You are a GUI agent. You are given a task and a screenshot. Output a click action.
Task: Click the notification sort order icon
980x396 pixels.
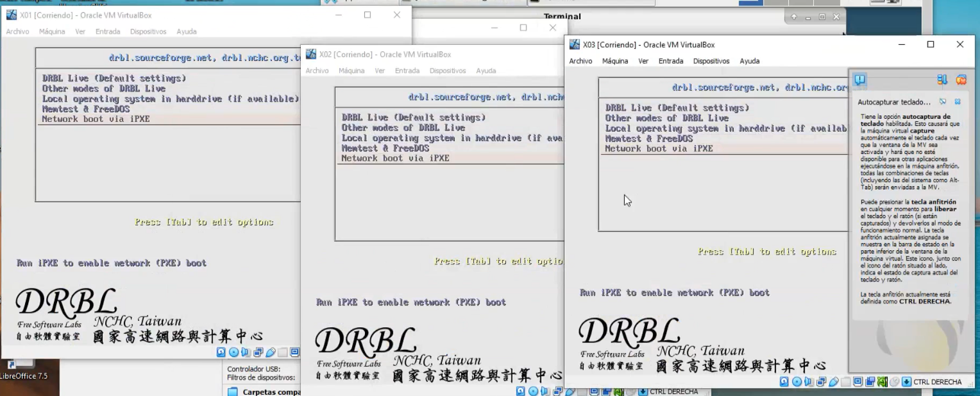point(942,80)
